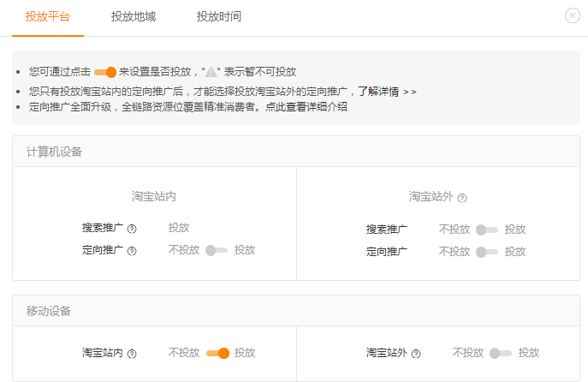Enable the 移动设备 淘宝站外 switch
Screen dimensions: 588x382
[501, 353]
